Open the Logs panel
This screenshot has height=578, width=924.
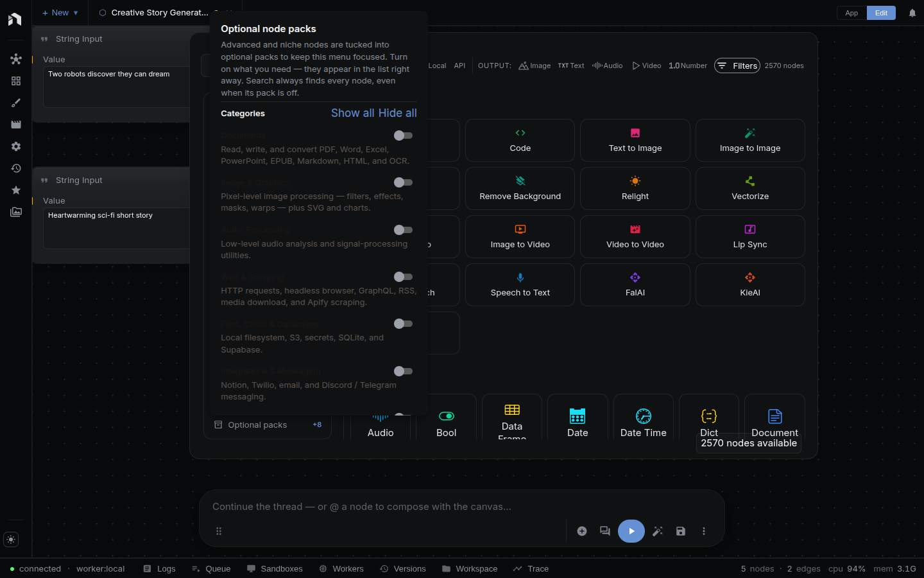pyautogui.click(x=159, y=569)
